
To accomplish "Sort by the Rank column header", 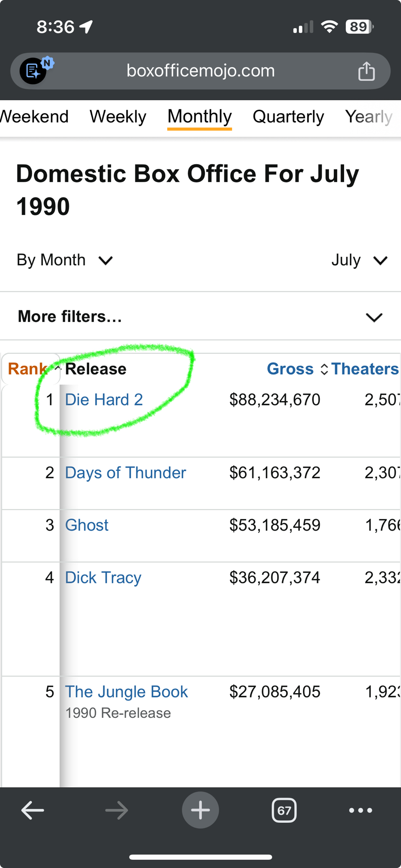I will pyautogui.click(x=27, y=369).
